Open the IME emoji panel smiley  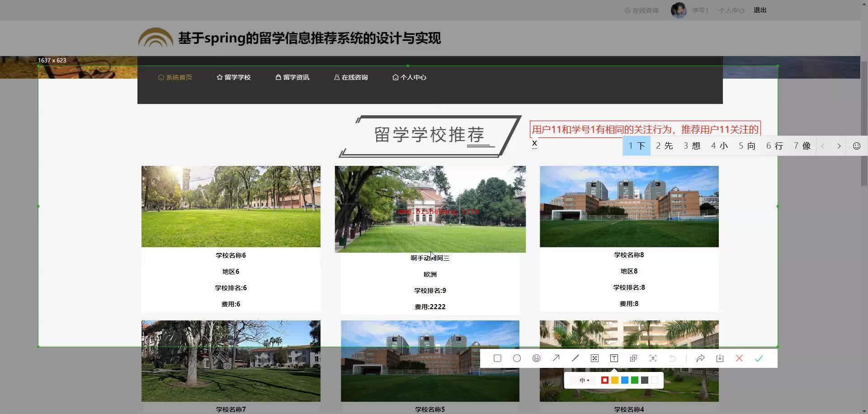tap(856, 146)
